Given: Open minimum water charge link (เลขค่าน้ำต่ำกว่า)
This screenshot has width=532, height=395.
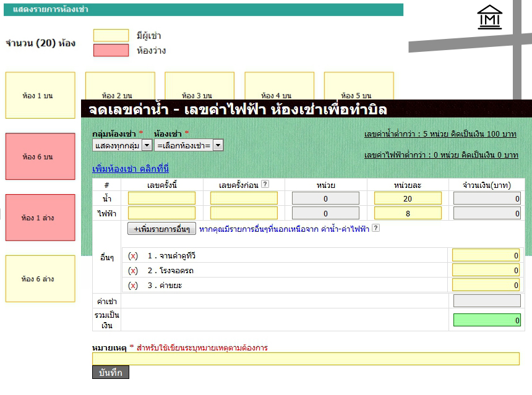Looking at the screenshot, I should [x=440, y=134].
